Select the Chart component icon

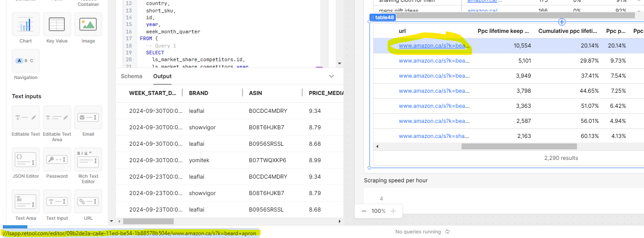(26, 25)
